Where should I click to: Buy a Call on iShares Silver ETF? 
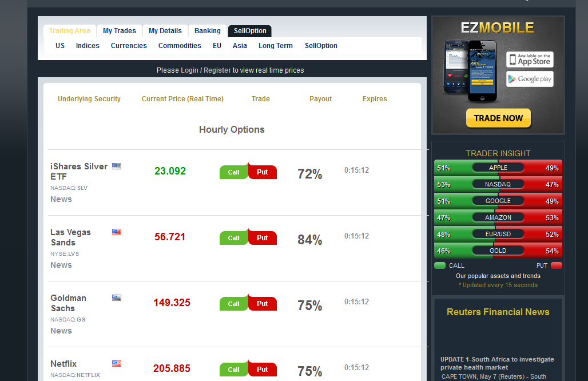point(233,172)
